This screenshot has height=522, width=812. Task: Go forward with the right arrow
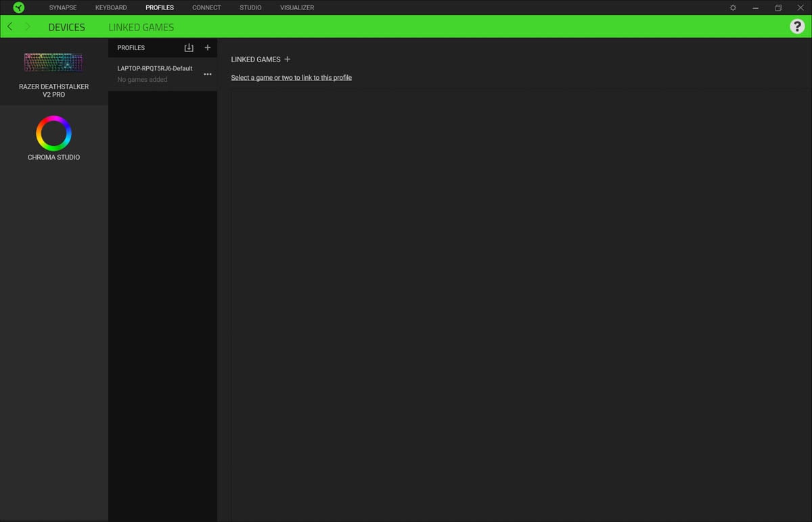click(27, 26)
